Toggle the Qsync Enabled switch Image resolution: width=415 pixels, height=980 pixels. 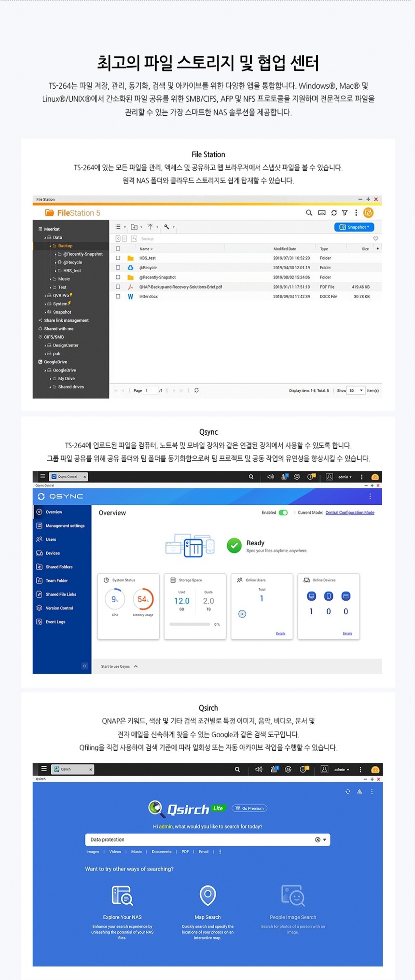click(x=283, y=512)
